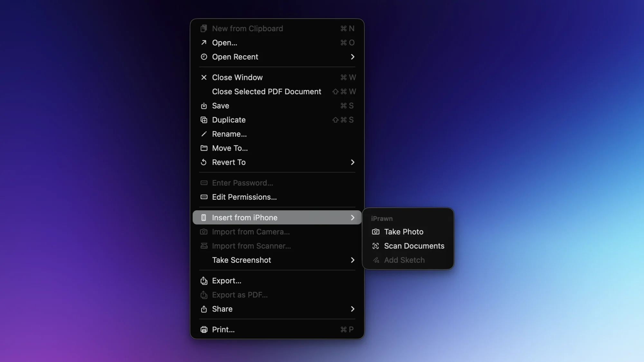This screenshot has height=362, width=644.
Task: Click the folder icon next to Move To
Action: coord(204,148)
